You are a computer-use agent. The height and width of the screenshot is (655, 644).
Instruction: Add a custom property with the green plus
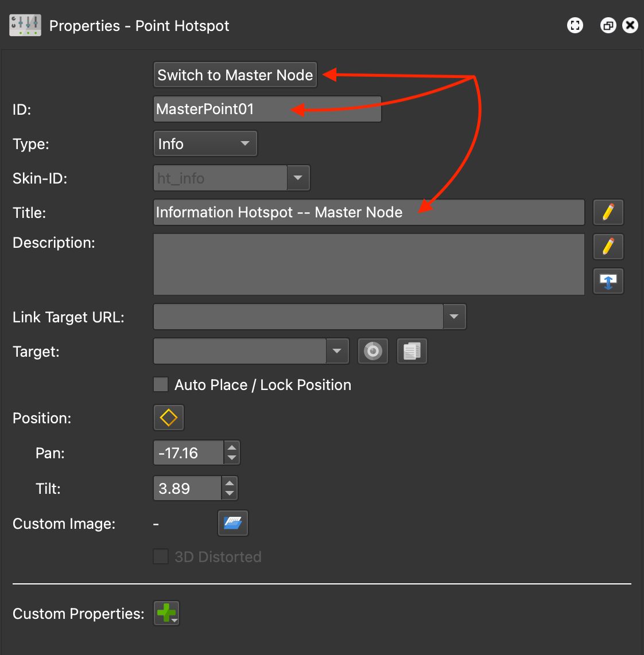166,613
